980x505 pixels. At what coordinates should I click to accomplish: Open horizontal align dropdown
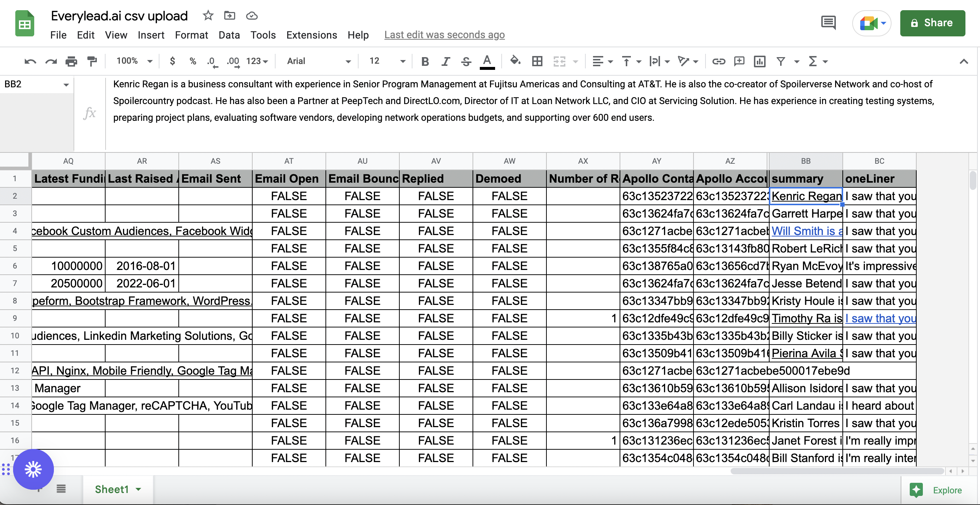pos(602,61)
